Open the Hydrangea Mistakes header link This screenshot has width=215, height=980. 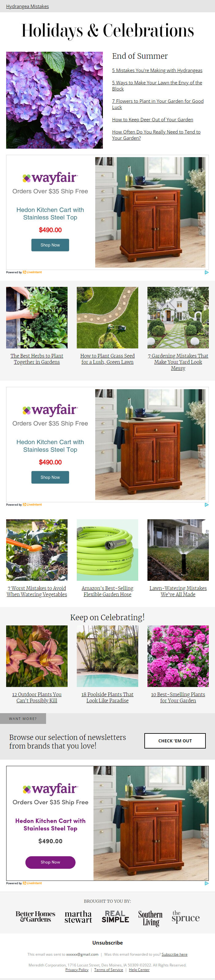[x=27, y=6]
